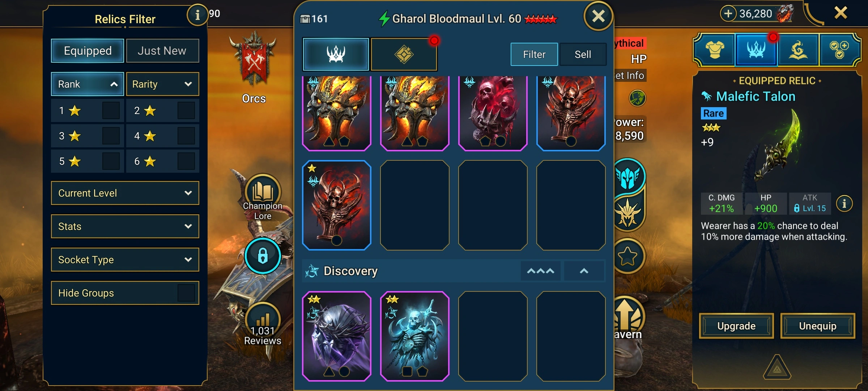Image resolution: width=868 pixels, height=391 pixels.
Task: Open the star favorite round icon
Action: point(627,256)
